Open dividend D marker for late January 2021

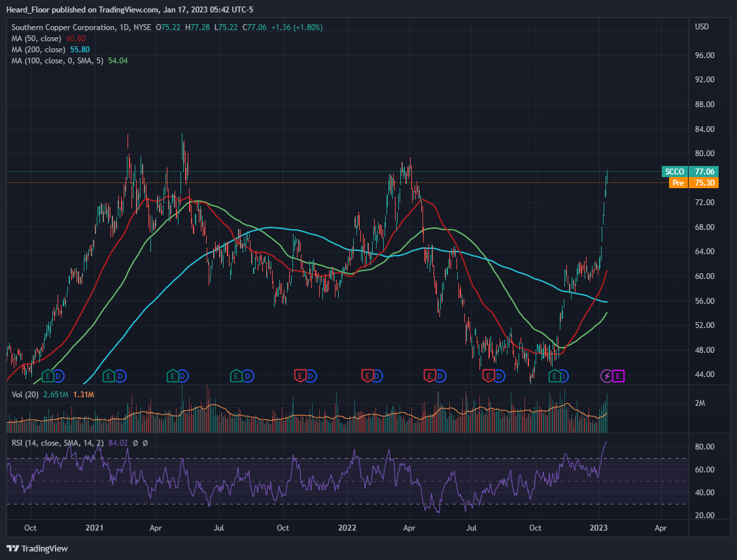pyautogui.click(x=120, y=376)
